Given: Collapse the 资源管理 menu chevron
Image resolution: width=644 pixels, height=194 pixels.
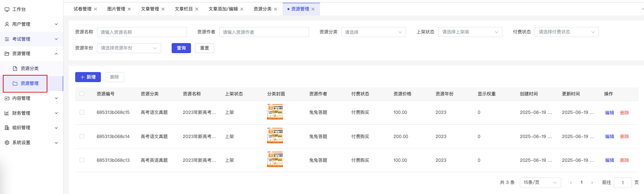Looking at the screenshot, I should pos(56,54).
